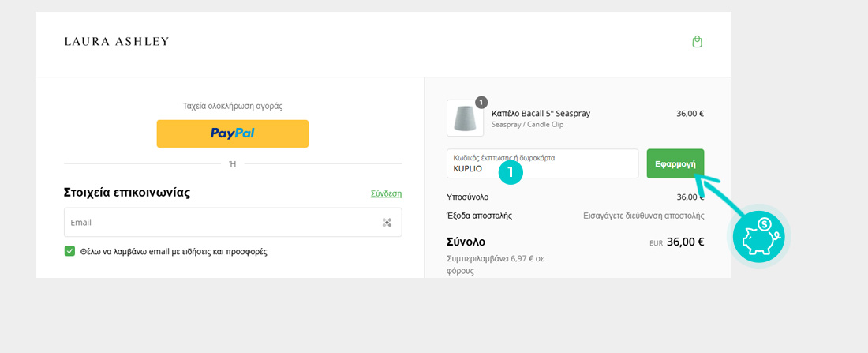868x353 pixels.
Task: Click the teal arrow pointing to Εφαρμογή
Action: click(719, 195)
